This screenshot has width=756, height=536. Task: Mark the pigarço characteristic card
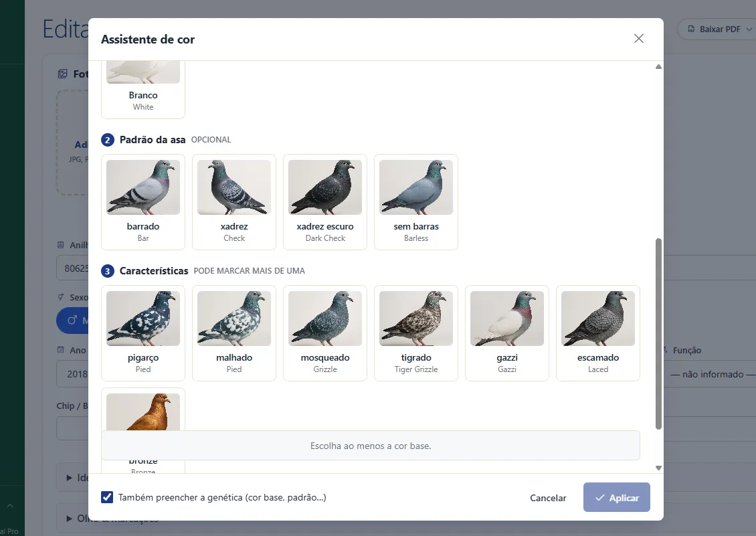pos(143,333)
